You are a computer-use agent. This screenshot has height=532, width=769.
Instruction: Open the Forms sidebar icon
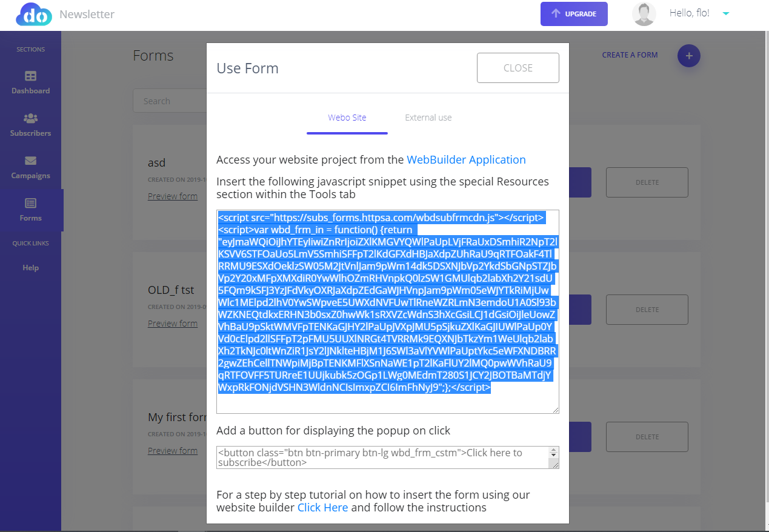30,203
